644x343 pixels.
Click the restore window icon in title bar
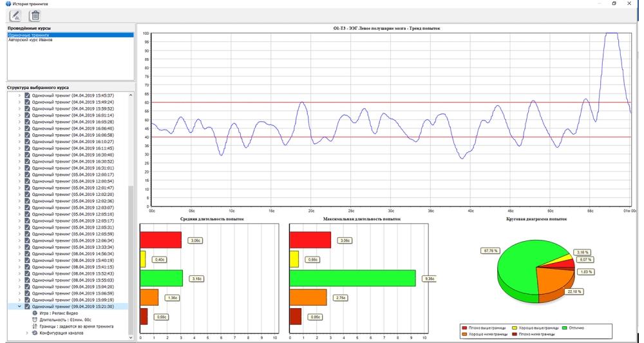614,4
